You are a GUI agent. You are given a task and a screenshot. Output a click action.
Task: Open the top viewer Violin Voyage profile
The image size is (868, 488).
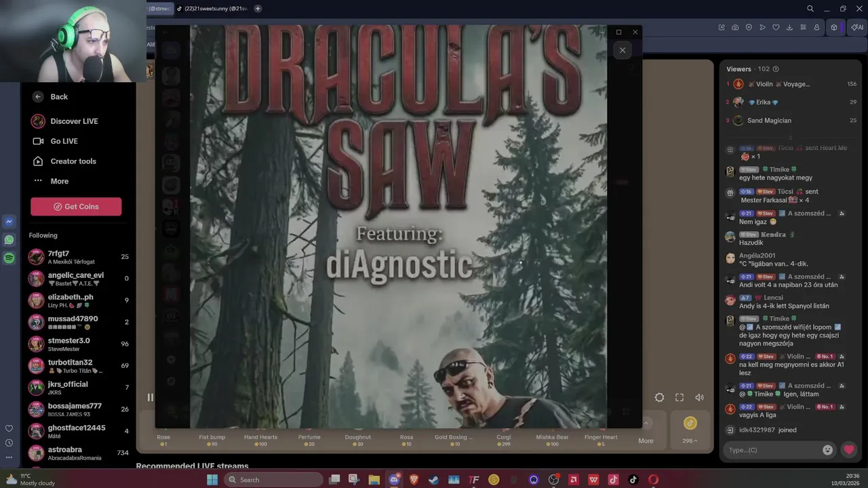tap(791, 84)
